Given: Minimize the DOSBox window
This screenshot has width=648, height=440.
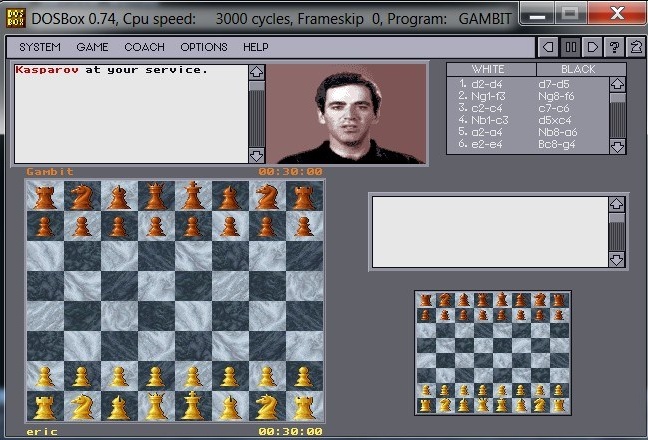Looking at the screenshot, I should (537, 14).
